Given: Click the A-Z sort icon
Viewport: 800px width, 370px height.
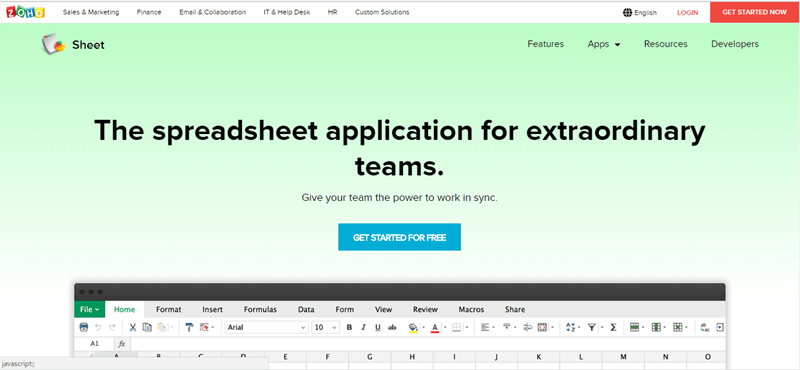Looking at the screenshot, I should [570, 327].
